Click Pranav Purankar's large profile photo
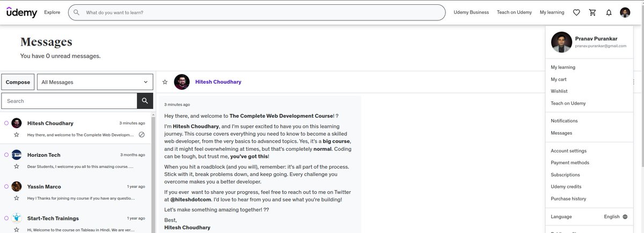Image resolution: width=644 pixels, height=233 pixels. click(x=561, y=42)
